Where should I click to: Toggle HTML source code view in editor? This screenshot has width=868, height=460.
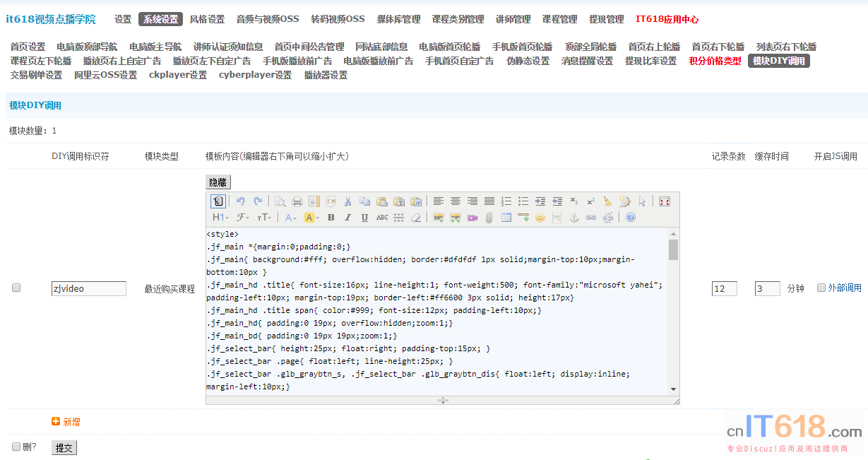[218, 201]
